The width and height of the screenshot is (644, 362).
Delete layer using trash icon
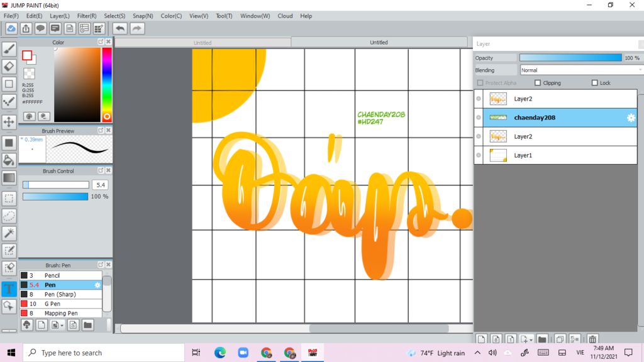592,339
